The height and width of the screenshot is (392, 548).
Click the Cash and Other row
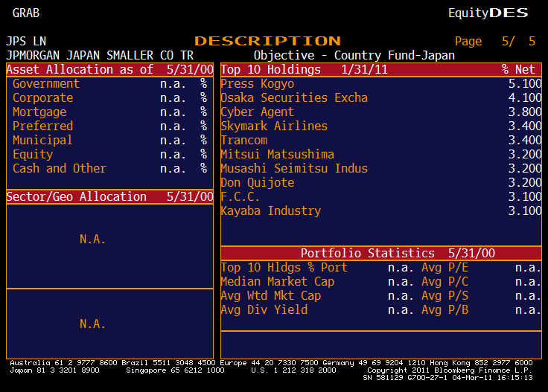click(59, 169)
